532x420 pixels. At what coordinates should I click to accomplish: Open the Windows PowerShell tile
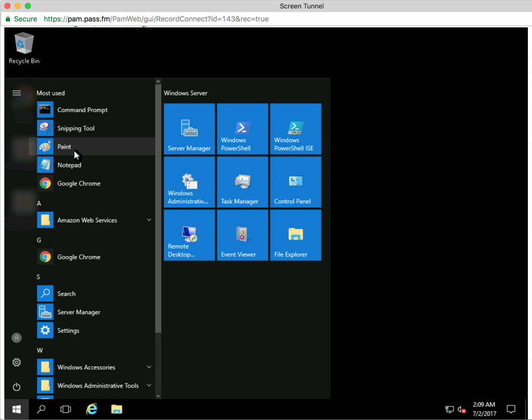pyautogui.click(x=242, y=129)
